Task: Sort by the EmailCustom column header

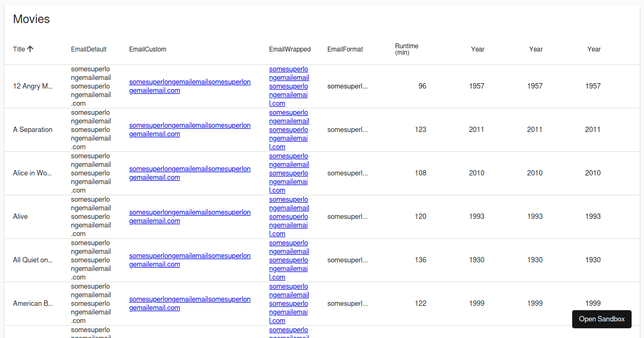Action: tap(148, 49)
